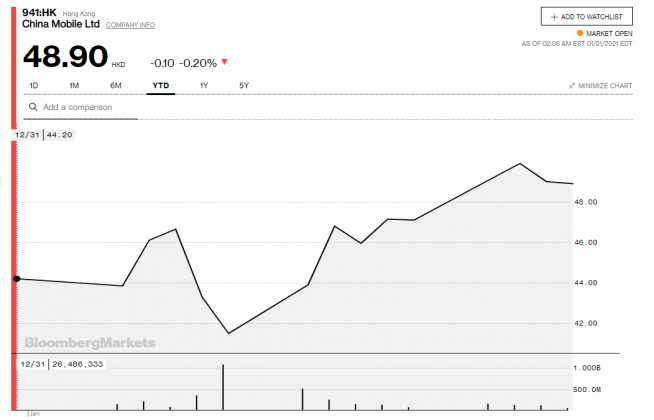The height and width of the screenshot is (420, 654).
Task: Click the tallest volume bar
Action: click(x=222, y=387)
